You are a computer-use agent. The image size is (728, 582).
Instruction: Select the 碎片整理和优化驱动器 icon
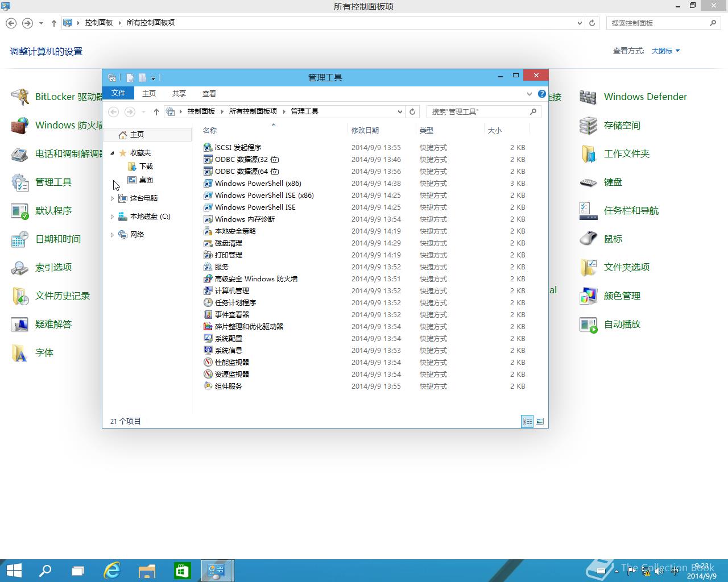pos(208,326)
